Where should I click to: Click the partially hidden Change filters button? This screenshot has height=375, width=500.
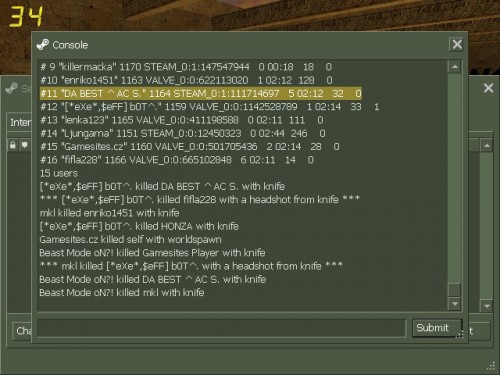pyautogui.click(x=22, y=331)
